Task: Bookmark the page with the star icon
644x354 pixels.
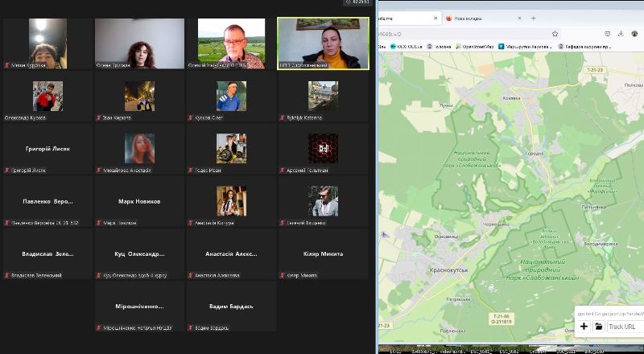Action: [x=555, y=34]
